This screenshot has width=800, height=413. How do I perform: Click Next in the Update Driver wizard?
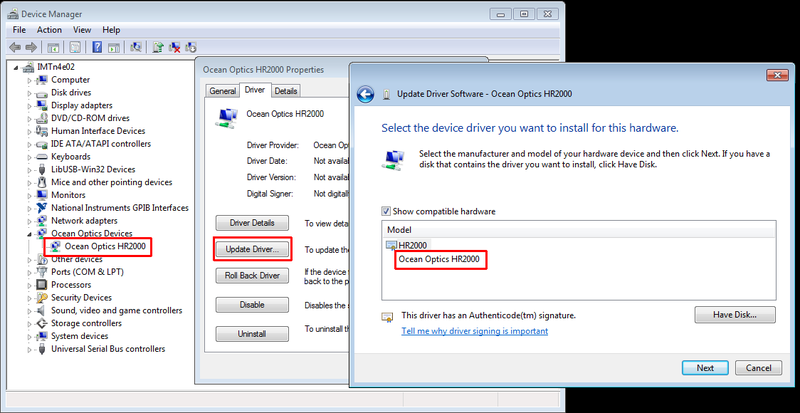[x=705, y=368]
